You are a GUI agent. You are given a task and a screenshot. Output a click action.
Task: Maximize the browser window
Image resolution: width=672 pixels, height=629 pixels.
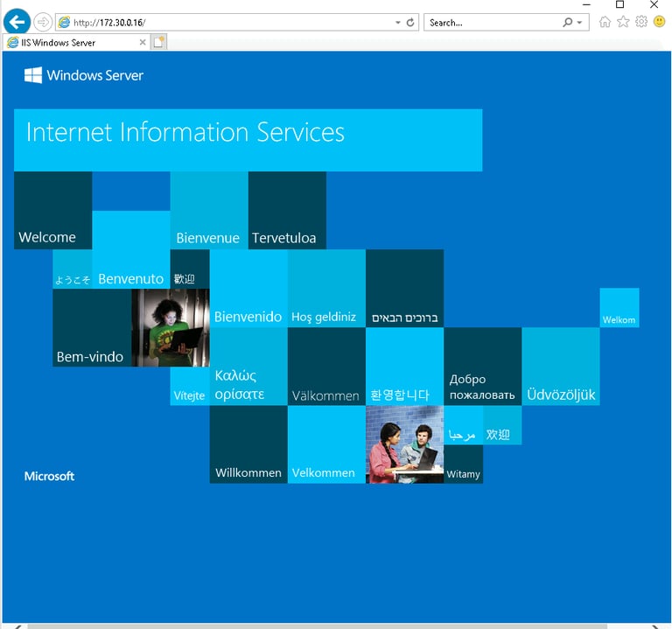619,4
